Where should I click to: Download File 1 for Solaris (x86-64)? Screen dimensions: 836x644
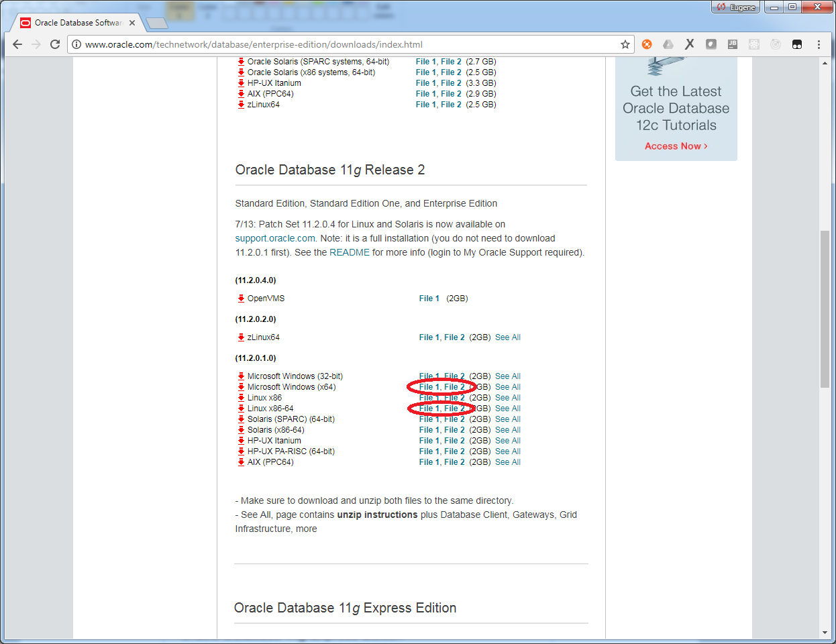click(429, 430)
